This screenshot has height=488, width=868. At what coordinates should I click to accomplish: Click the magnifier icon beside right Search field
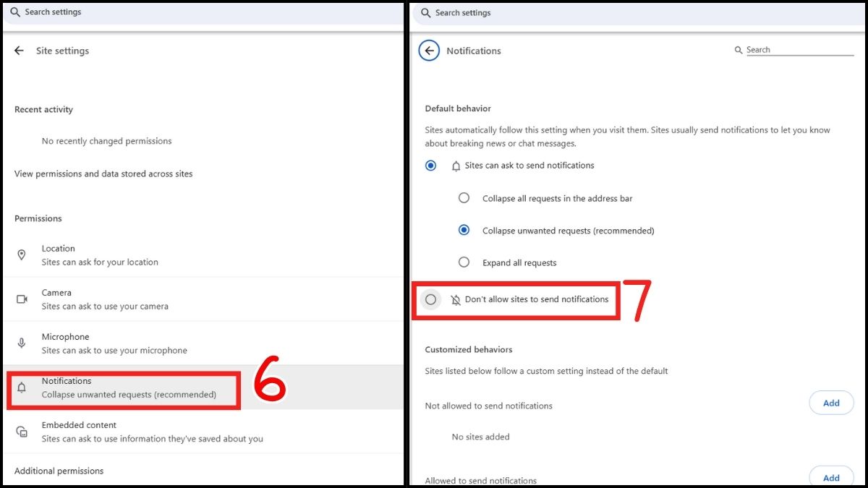739,49
